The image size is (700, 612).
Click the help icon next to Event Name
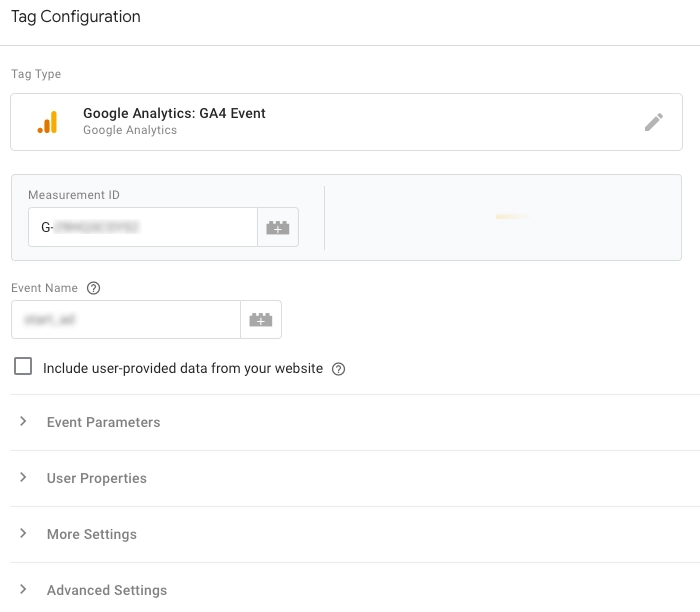tap(94, 288)
